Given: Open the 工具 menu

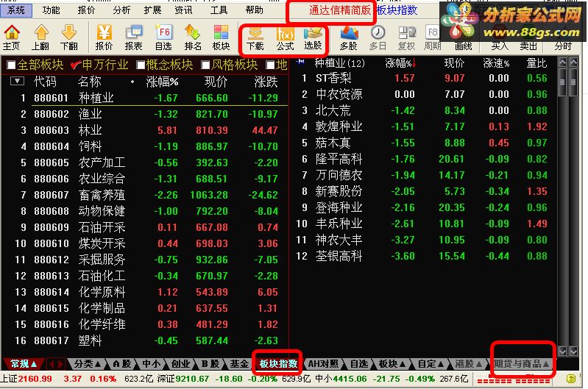Looking at the screenshot, I should pyautogui.click(x=219, y=10).
